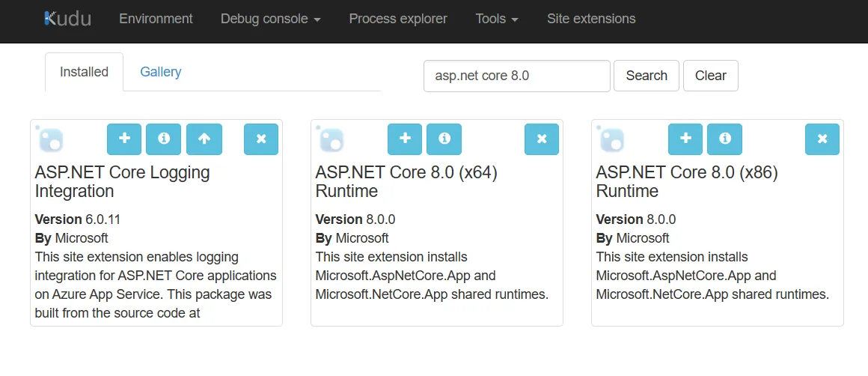Expand the Debug console dropdown
Viewport: 868px width, 376px height.
click(270, 19)
